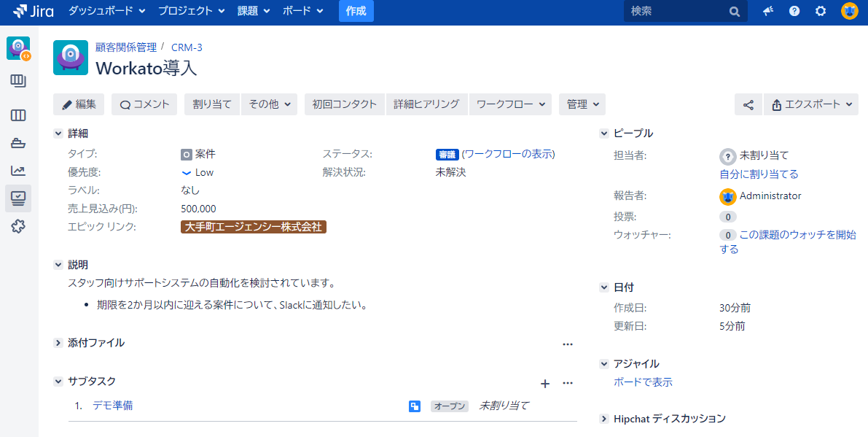This screenshot has width=868, height=437.
Task: Open the issues monitor icon in the sidebar
Action: (x=18, y=198)
